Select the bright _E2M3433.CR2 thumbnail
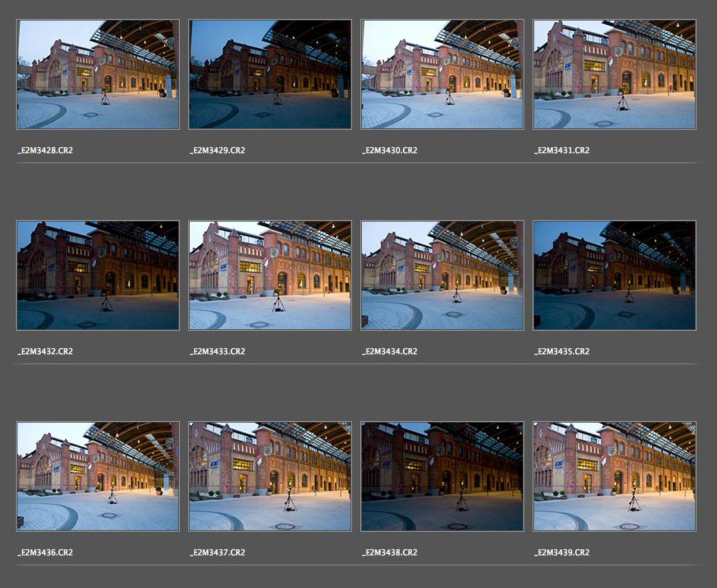 (270, 275)
